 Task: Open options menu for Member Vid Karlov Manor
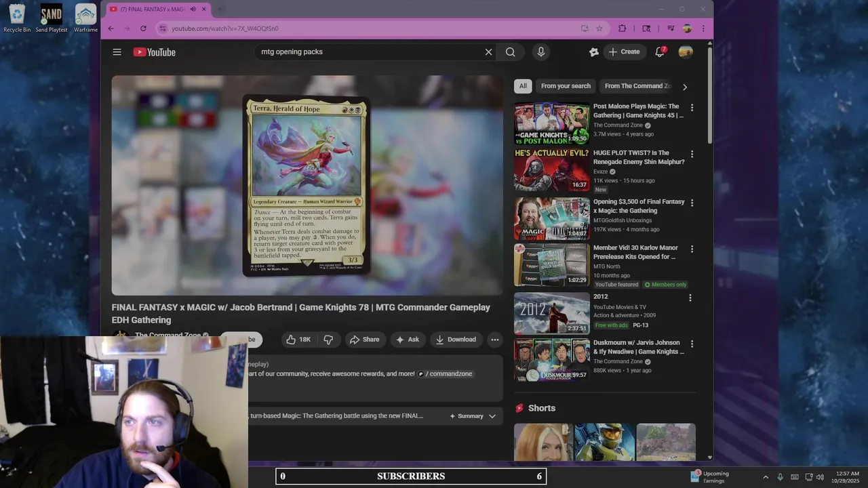pos(692,249)
